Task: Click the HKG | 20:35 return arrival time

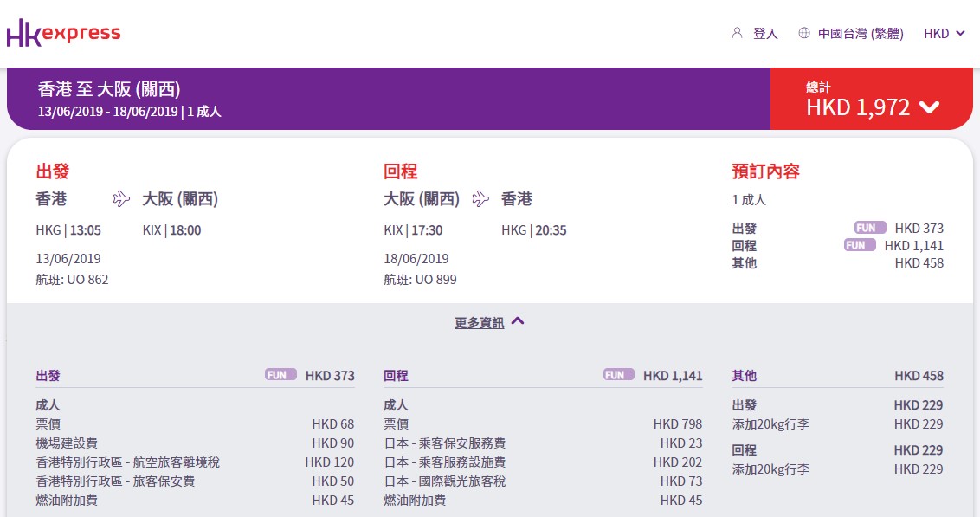Action: coord(534,230)
